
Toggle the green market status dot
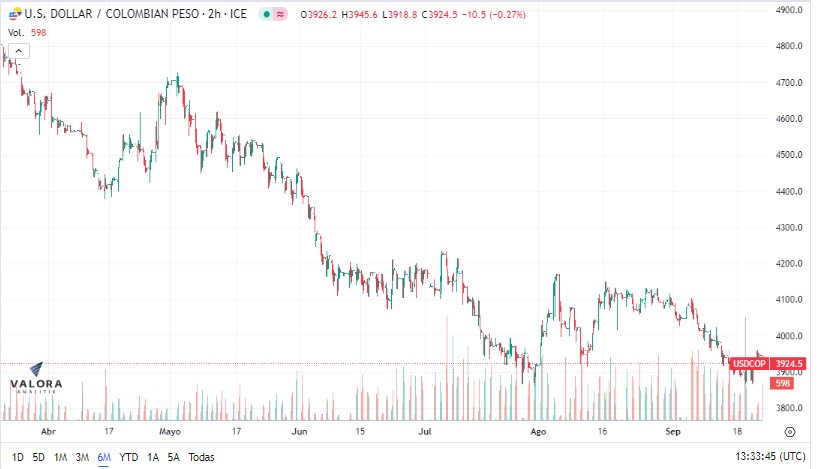266,15
